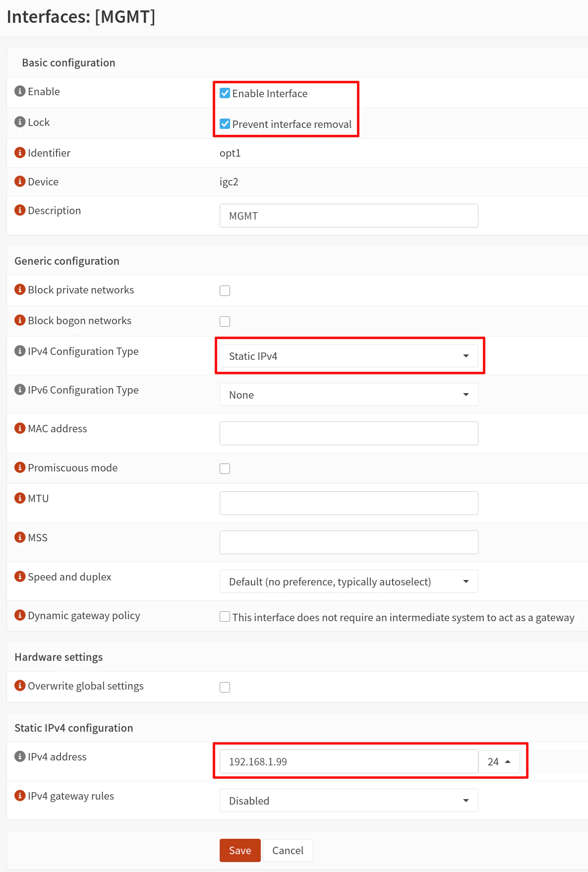Click the info icon next to Description
The width and height of the screenshot is (588, 872).
tap(20, 210)
